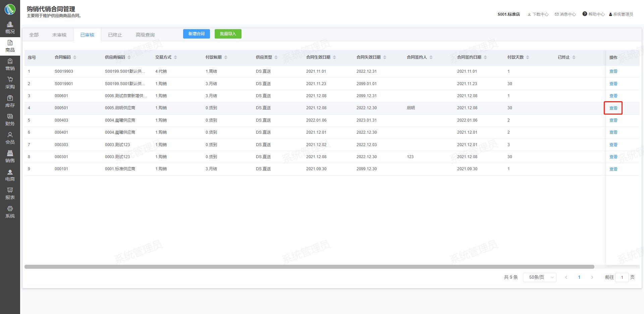This screenshot has height=314, width=644.
Task: Select the 营销 marketing sidebar icon
Action: 10,62
